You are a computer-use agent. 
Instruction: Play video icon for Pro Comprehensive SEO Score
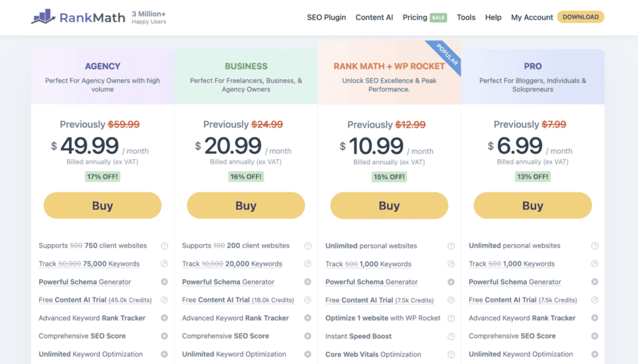[x=595, y=336]
